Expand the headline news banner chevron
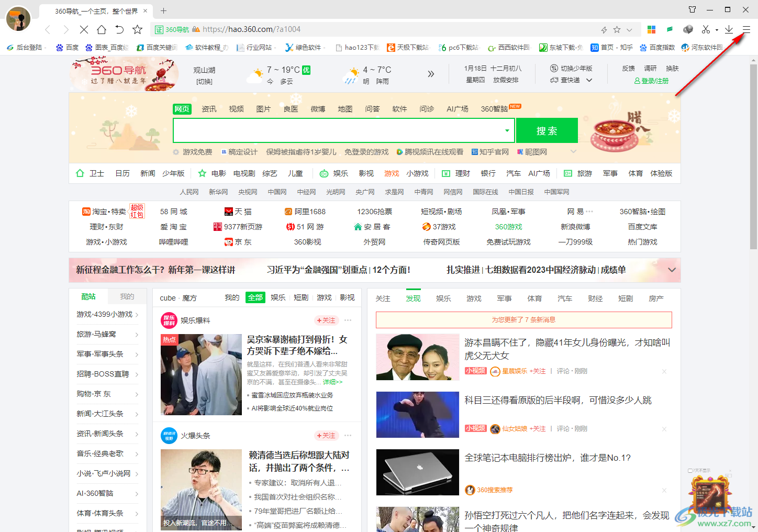This screenshot has height=532, width=758. pos(672,270)
